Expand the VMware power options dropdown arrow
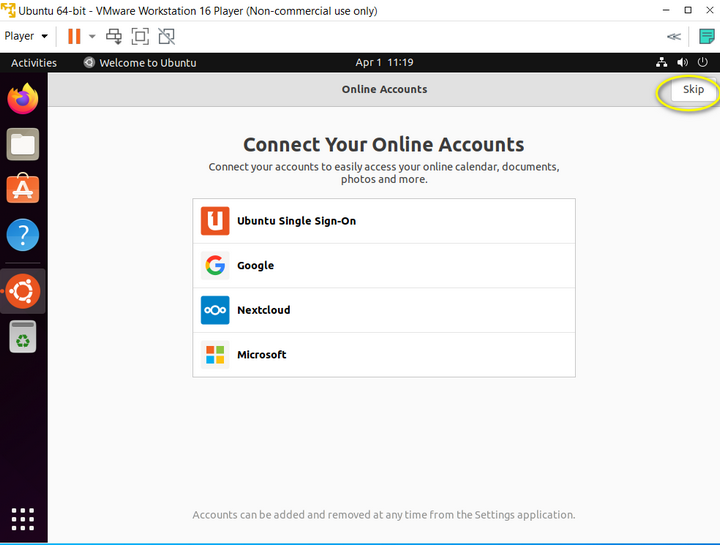 coord(92,36)
